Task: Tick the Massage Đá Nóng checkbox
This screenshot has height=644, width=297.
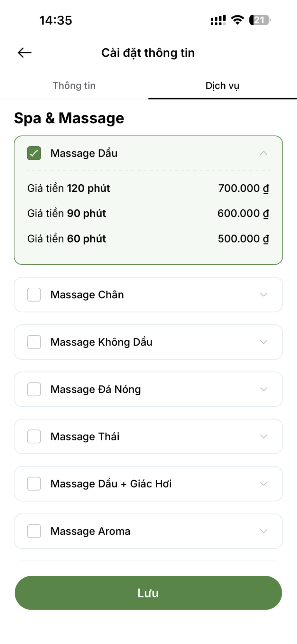Action: pos(34,389)
